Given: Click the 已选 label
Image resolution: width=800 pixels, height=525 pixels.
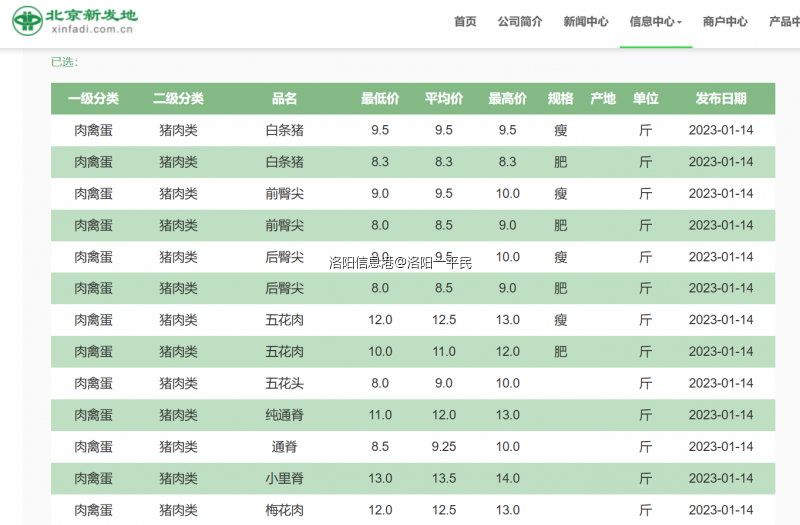Looking at the screenshot, I should pos(64,62).
